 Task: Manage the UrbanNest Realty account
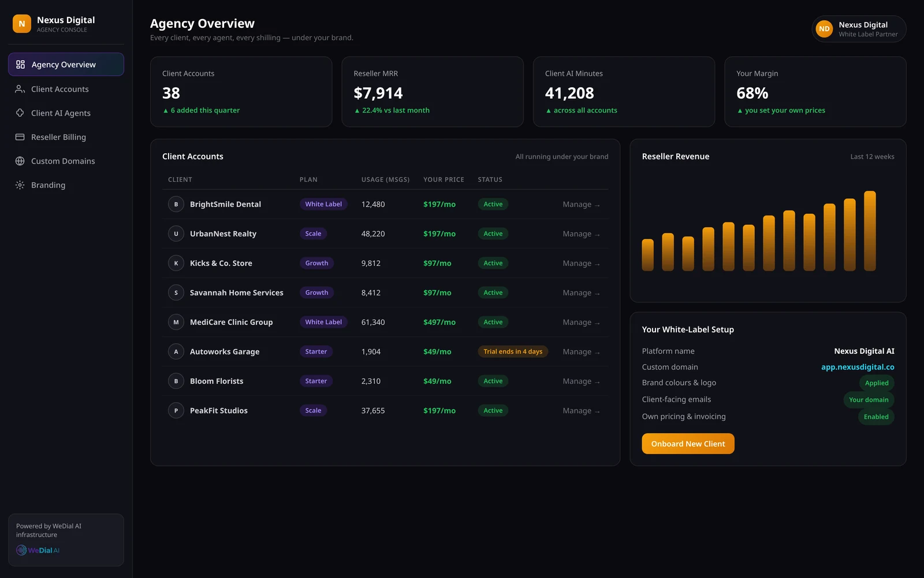click(x=582, y=234)
